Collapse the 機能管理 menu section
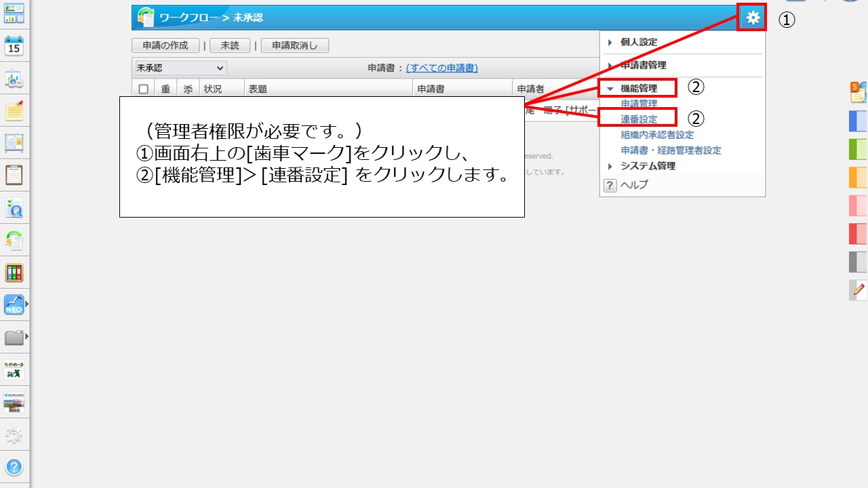This screenshot has width=868, height=488. click(638, 88)
